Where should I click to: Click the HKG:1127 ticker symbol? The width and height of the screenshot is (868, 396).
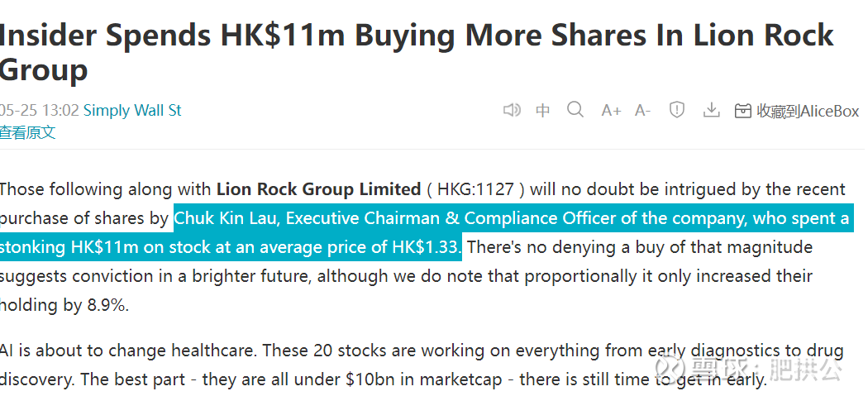click(475, 189)
